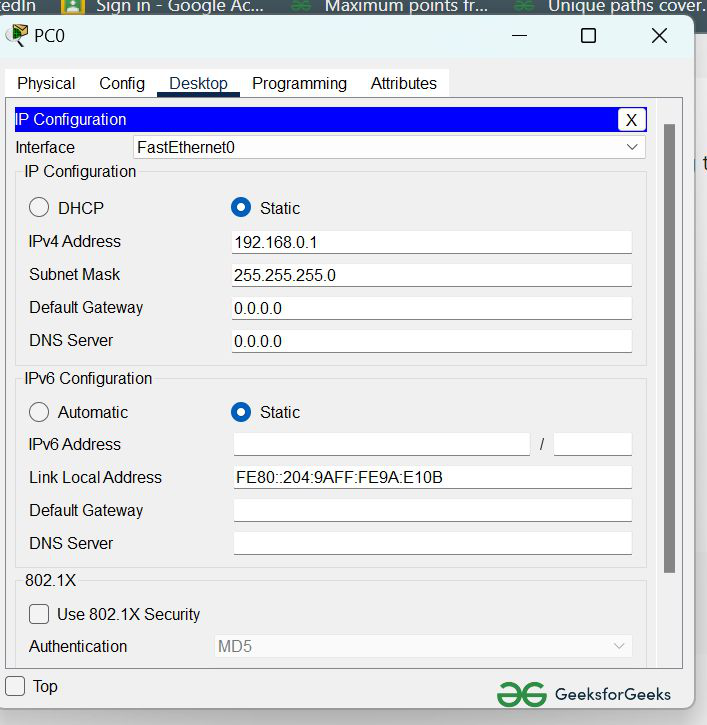
Task: Open the Attributes tab
Action: pos(403,84)
